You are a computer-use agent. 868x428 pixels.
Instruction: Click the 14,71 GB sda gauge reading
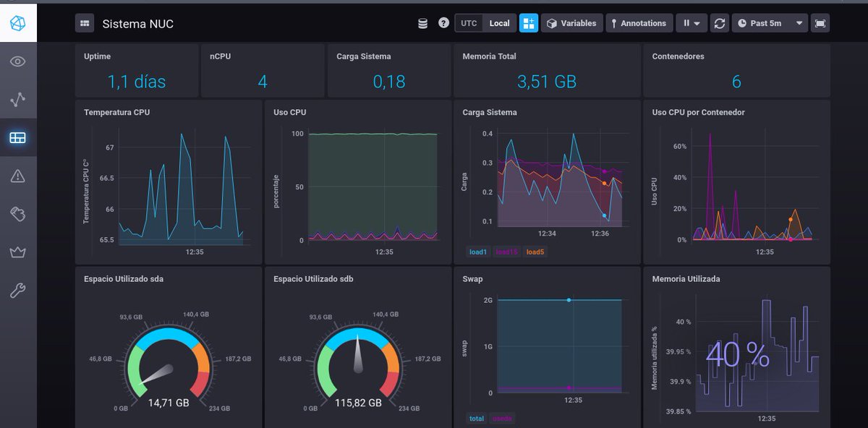click(x=169, y=403)
